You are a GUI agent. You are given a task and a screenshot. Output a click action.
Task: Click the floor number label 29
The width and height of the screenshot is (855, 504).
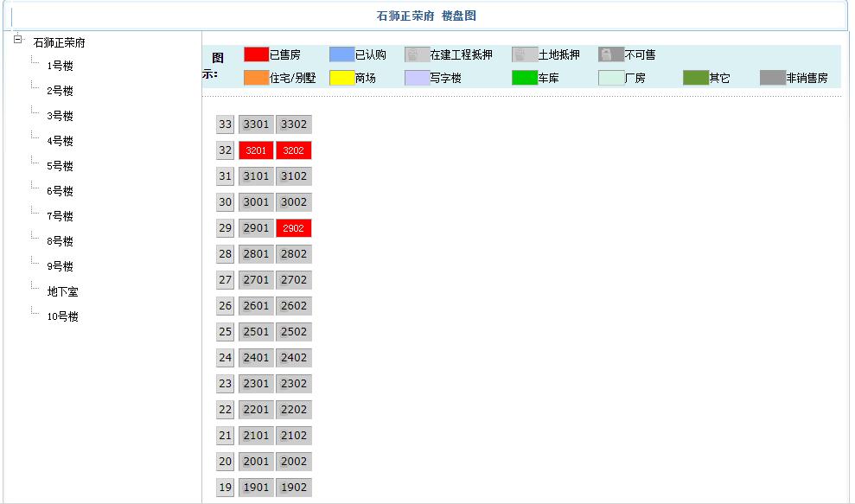click(x=225, y=227)
